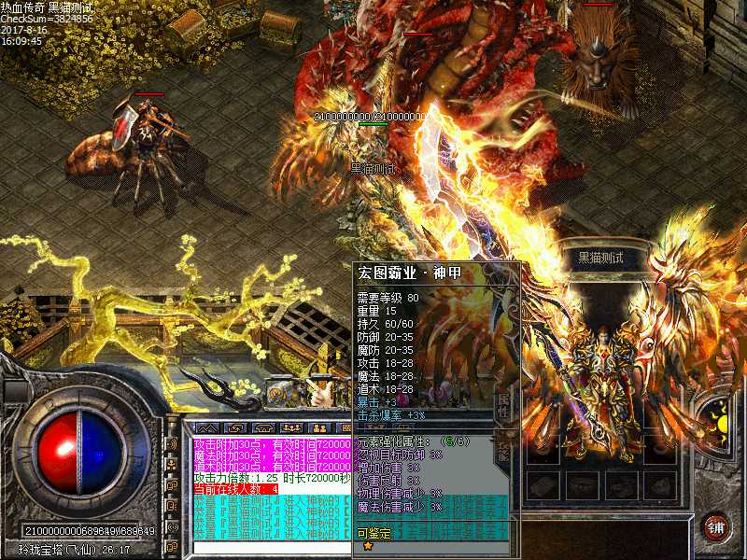Select the first slot in bottom equipment row
Screen dimensions: 747x560
(x=543, y=485)
